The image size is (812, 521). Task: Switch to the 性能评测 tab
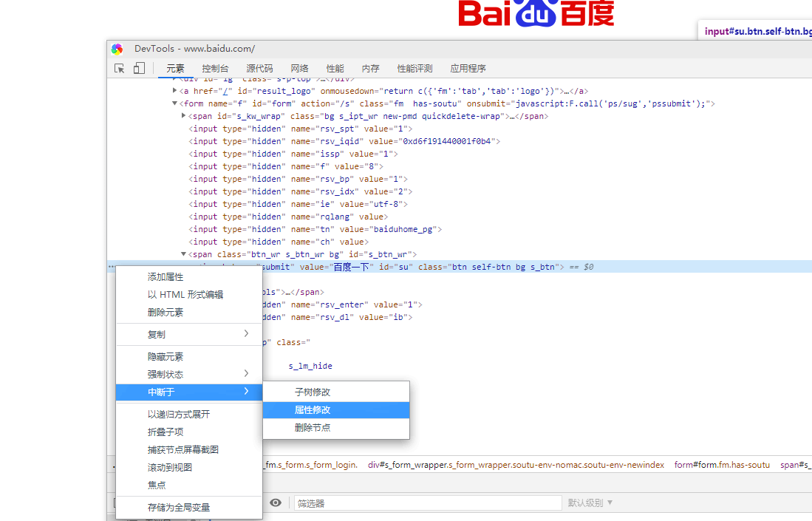coord(414,69)
